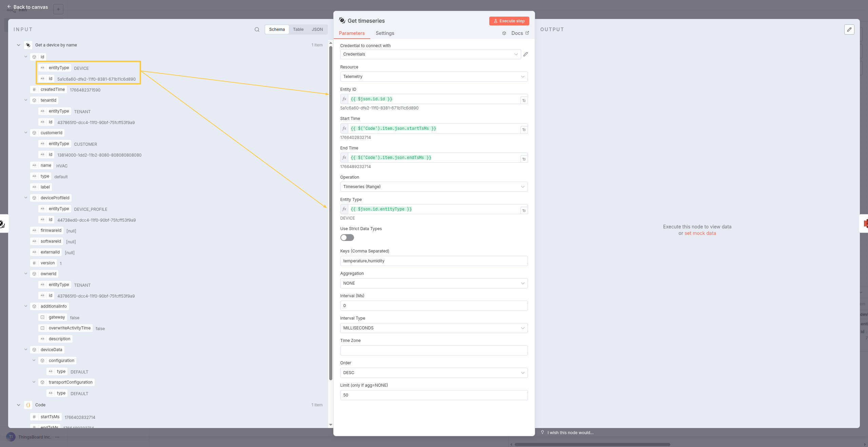
Task: Open the expression editor for Start Time
Action: [x=524, y=130]
